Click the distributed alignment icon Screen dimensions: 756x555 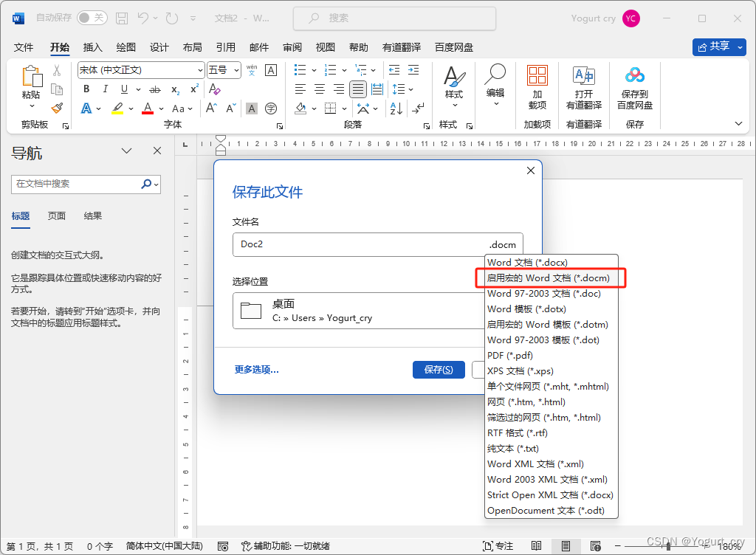377,89
